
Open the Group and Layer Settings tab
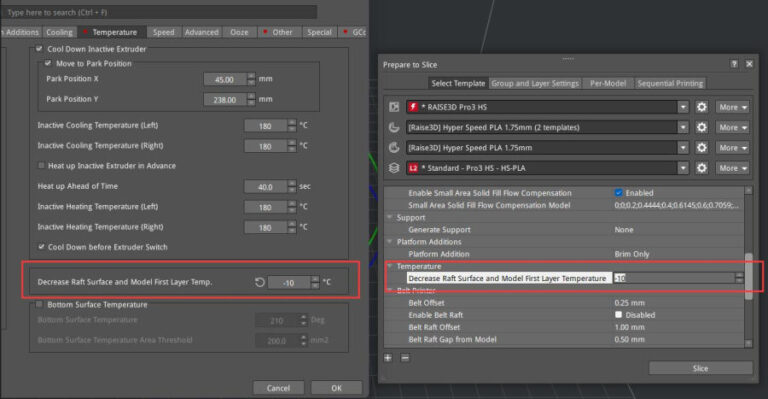pyautogui.click(x=535, y=83)
